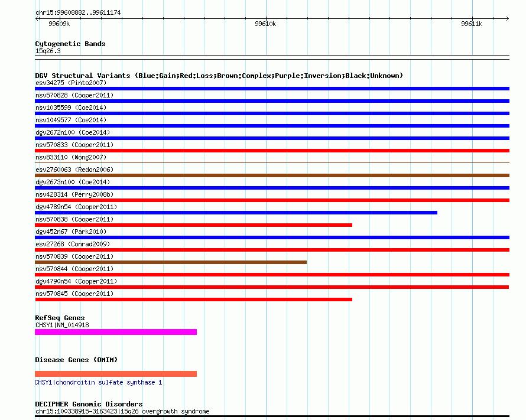This screenshot has height=420, width=526.
Task: Click the blue bar under dgv2673n100
Action: pos(272,188)
